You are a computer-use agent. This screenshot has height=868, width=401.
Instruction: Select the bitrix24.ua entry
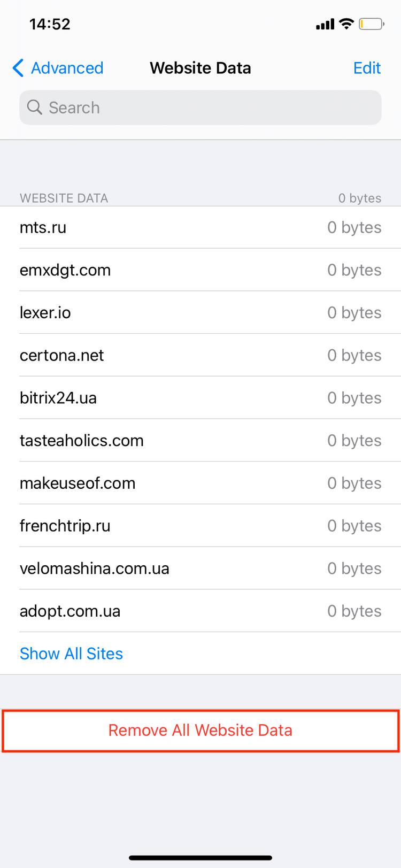point(200,398)
